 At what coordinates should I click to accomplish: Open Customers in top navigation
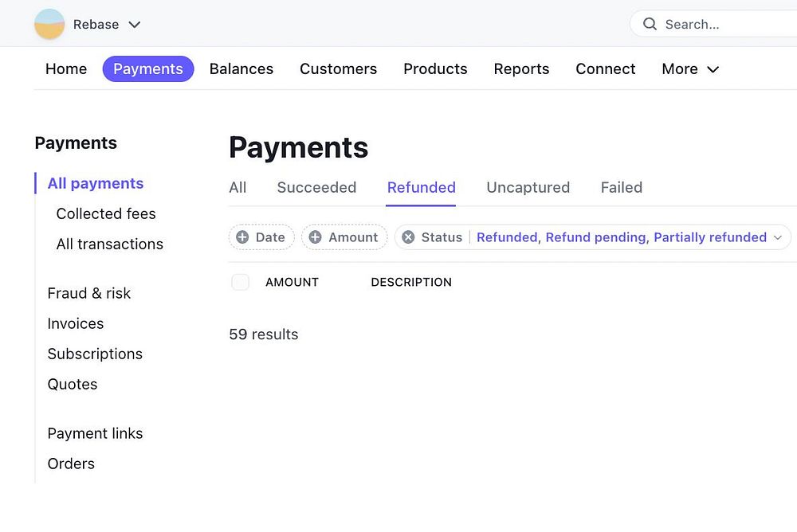point(338,69)
